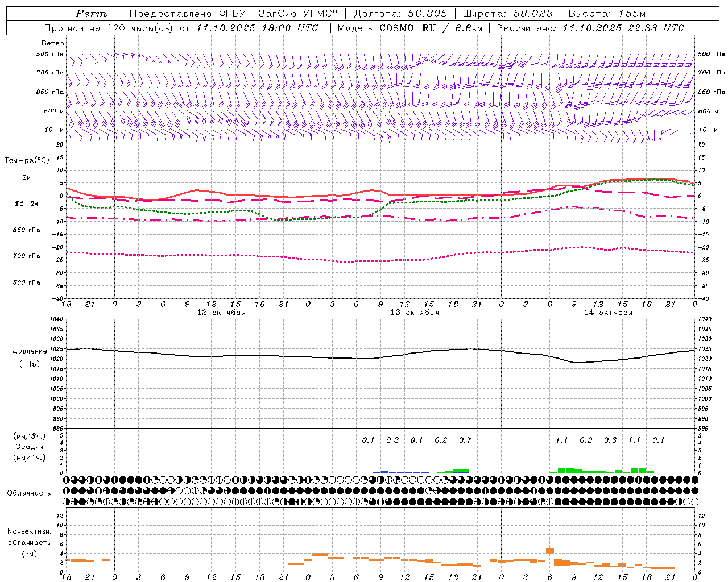Viewport: 728px width, 582px height.
Task: Click the model label "COSMO-RU / 6.6км"
Action: (431, 28)
